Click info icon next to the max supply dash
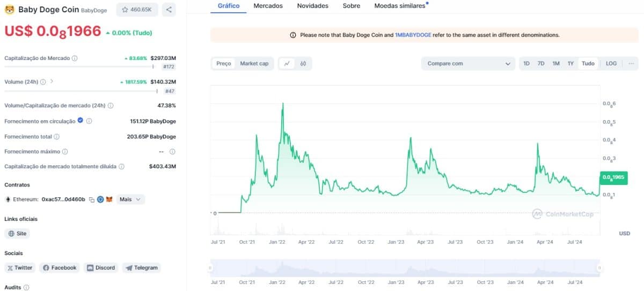644x291 pixels. click(x=172, y=152)
